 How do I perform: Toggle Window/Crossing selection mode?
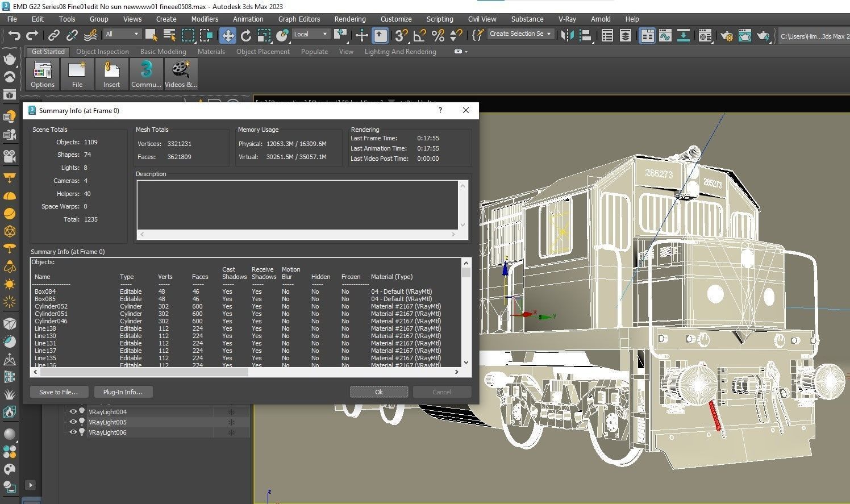coord(206,36)
